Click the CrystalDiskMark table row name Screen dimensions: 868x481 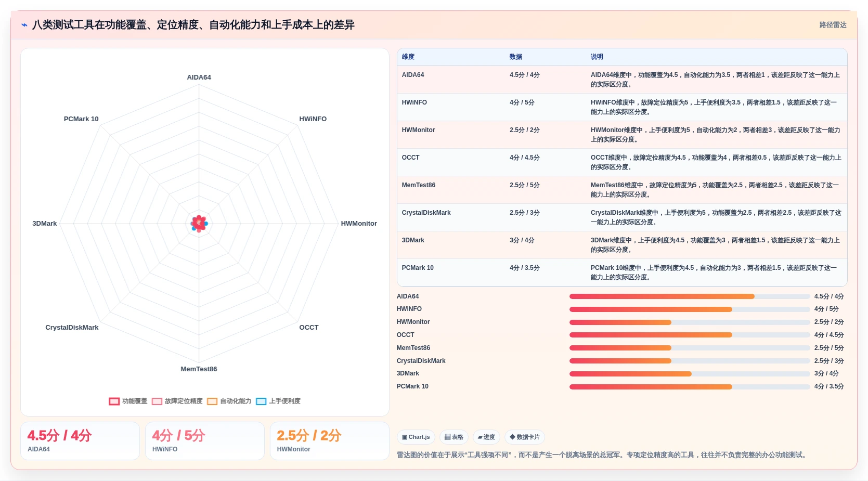pos(426,213)
